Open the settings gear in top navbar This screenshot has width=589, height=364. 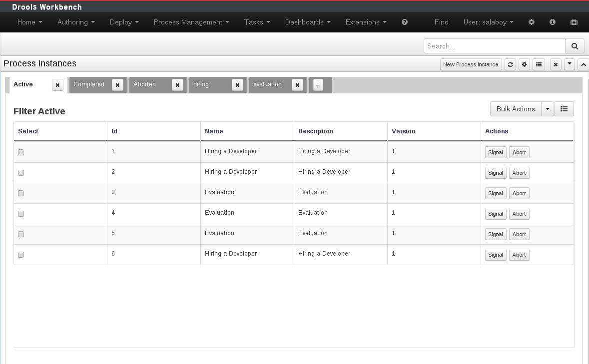(531, 22)
